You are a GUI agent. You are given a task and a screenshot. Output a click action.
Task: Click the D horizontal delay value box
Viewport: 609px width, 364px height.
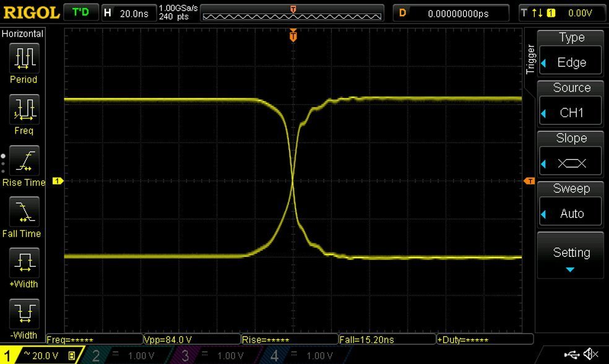[451, 13]
